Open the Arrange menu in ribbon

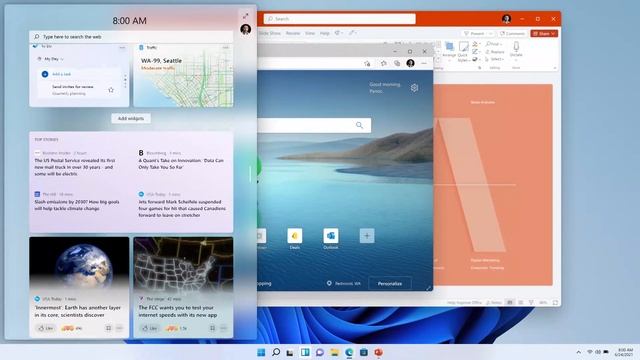pos(449,50)
